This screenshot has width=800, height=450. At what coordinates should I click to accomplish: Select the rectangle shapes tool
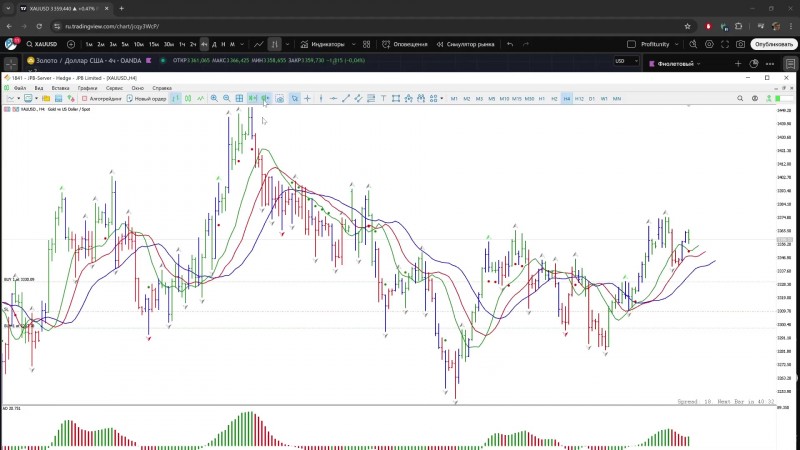click(395, 98)
